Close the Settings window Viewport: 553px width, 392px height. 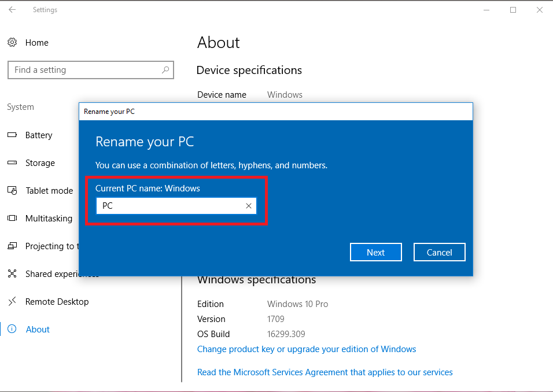pyautogui.click(x=540, y=10)
